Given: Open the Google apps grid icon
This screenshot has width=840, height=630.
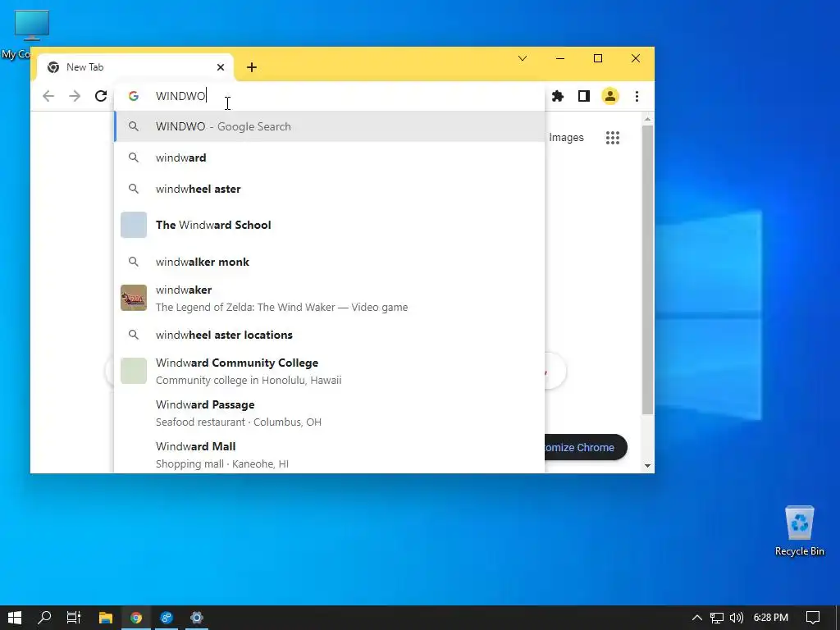Looking at the screenshot, I should [612, 138].
